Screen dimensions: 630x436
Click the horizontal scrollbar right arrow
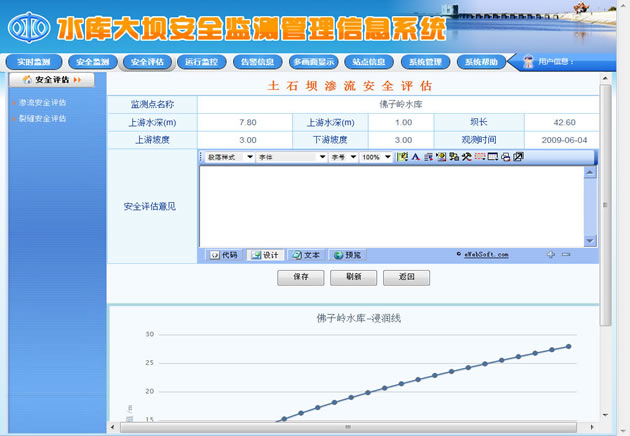[592, 427]
